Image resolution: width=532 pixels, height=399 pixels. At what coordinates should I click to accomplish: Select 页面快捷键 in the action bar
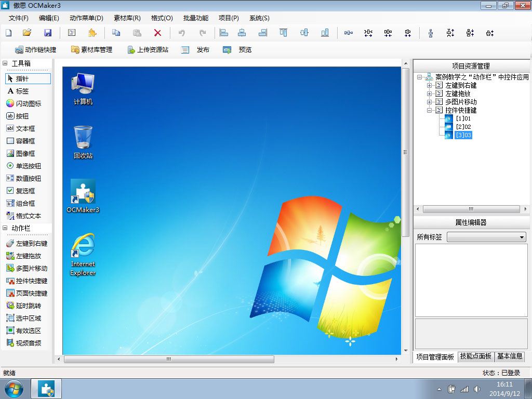(27, 293)
